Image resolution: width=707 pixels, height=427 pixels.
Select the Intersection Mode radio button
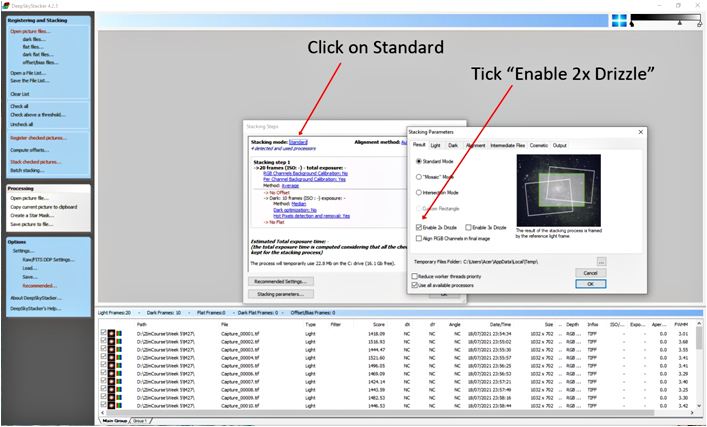coord(419,193)
